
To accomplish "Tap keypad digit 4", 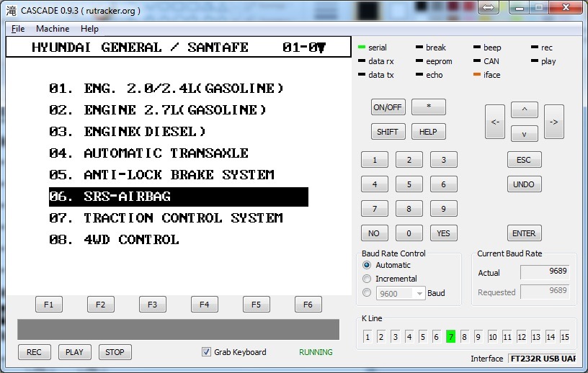I will tap(374, 184).
